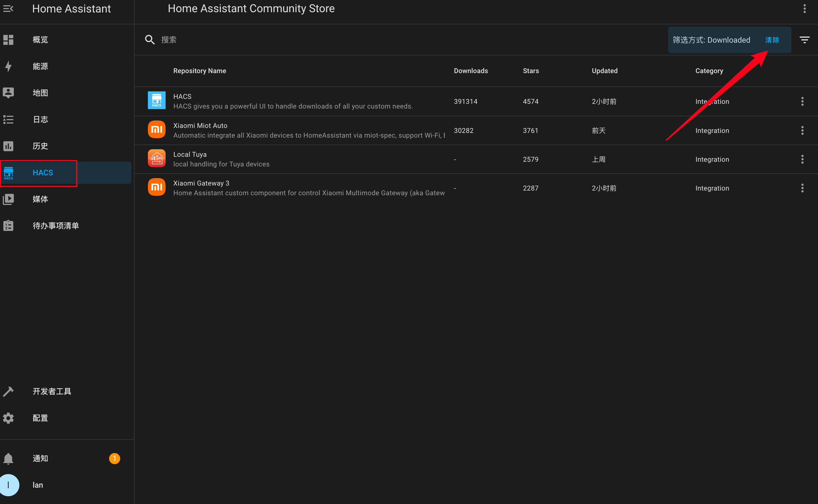Click the 前天 updated value
Viewport: 818px width, 504px height.
point(599,130)
